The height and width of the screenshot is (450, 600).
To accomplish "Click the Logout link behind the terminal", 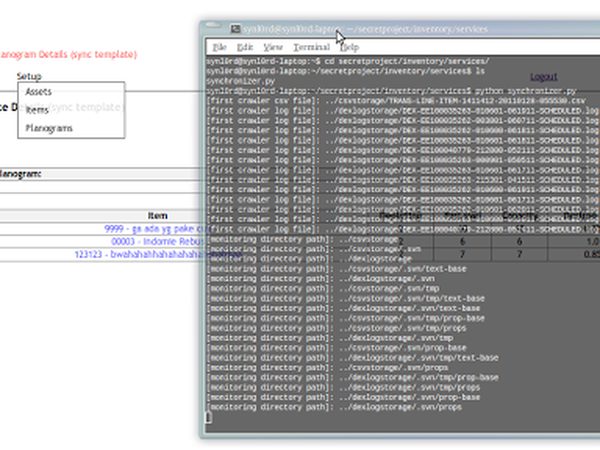I will click(x=544, y=77).
